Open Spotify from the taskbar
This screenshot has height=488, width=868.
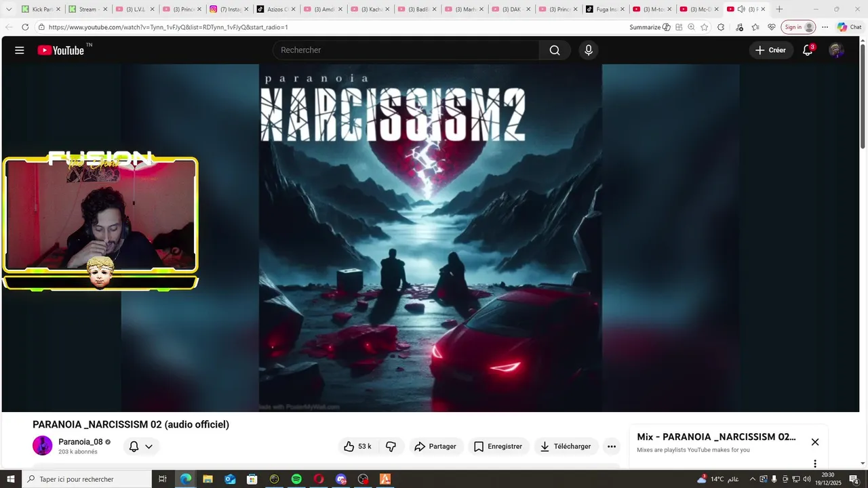pyautogui.click(x=296, y=479)
